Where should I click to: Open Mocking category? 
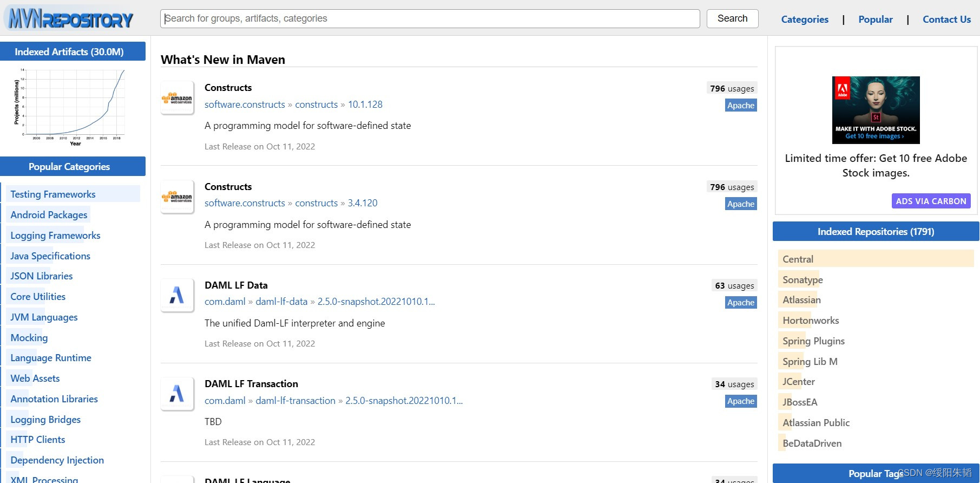coord(29,338)
